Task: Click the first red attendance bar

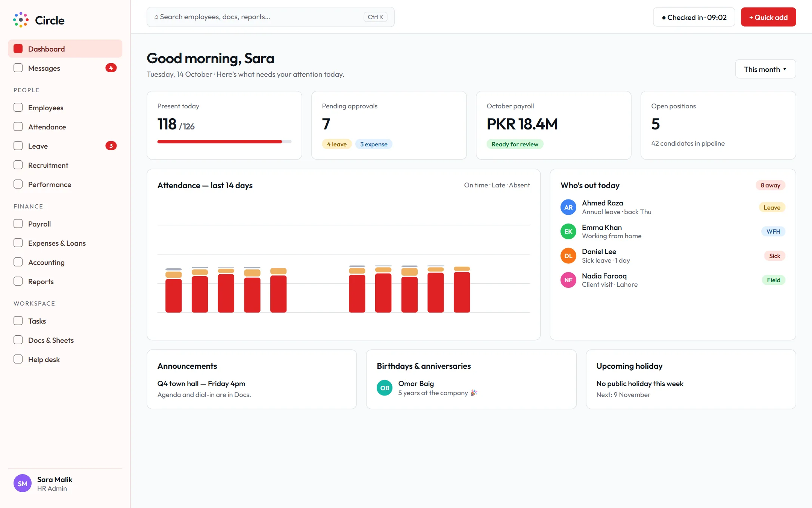Action: [x=174, y=296]
